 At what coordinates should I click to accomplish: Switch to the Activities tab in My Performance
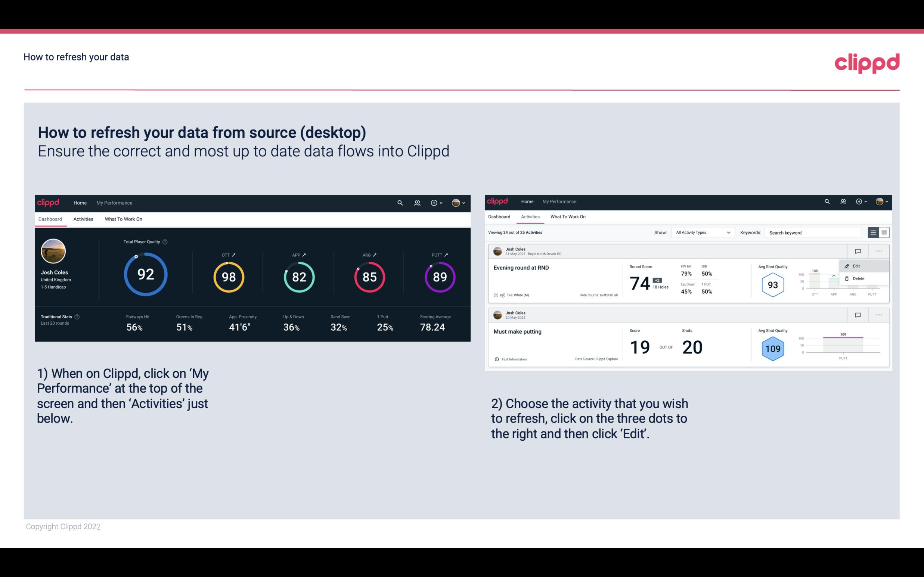pyautogui.click(x=83, y=218)
